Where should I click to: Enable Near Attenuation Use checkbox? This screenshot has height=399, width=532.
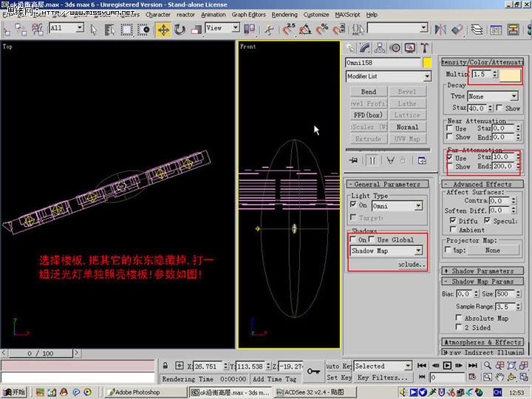pos(450,129)
